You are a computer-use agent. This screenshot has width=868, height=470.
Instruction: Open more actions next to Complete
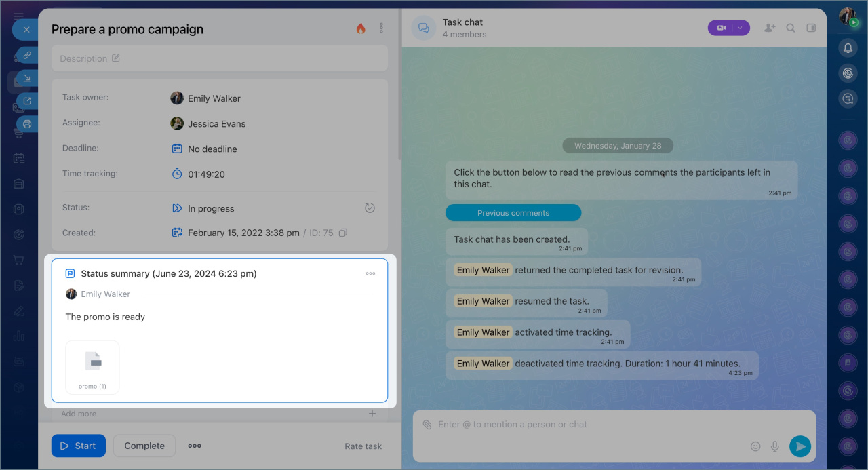pos(195,446)
